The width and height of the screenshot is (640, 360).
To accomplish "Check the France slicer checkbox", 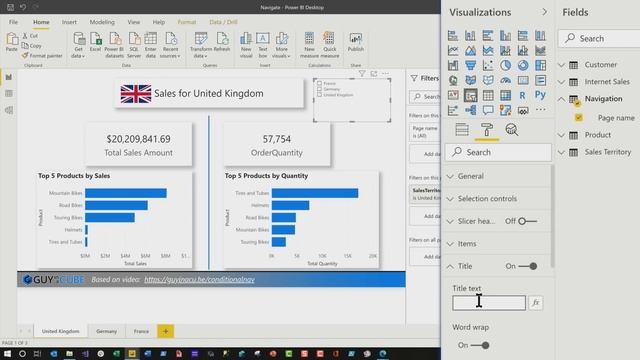I will (x=320, y=83).
